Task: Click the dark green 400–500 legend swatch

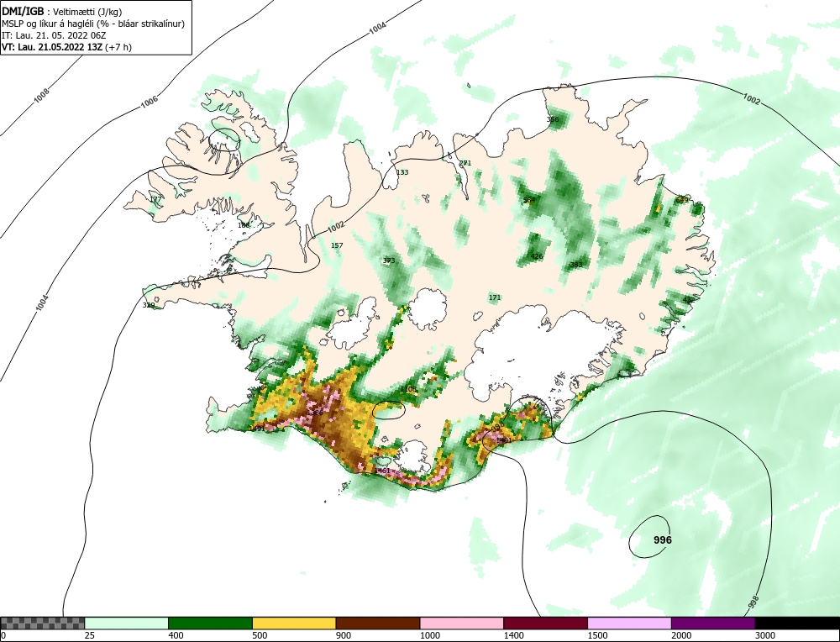Action: coord(210,624)
